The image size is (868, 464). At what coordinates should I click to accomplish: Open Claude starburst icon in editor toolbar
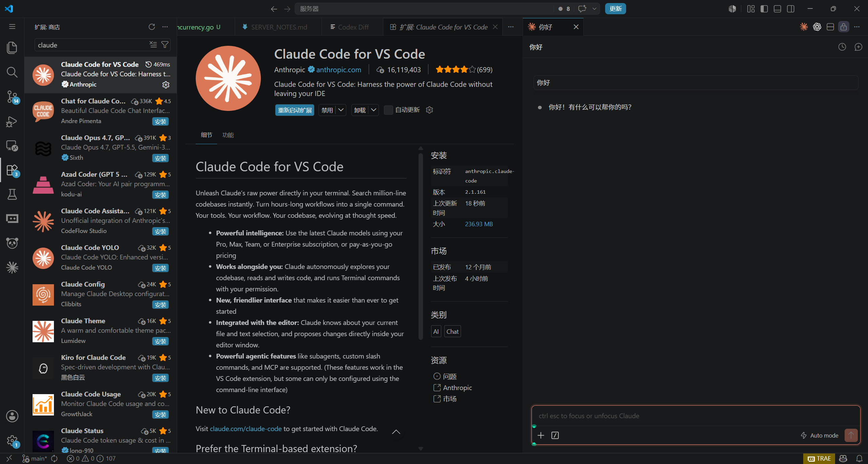point(804,27)
